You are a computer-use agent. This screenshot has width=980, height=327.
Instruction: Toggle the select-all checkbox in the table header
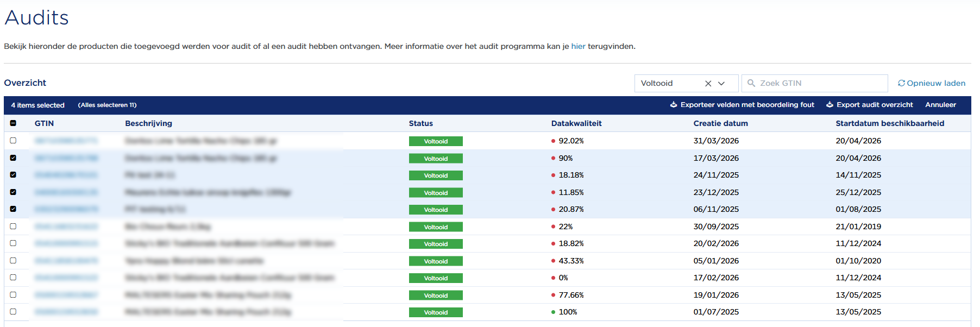point(13,123)
